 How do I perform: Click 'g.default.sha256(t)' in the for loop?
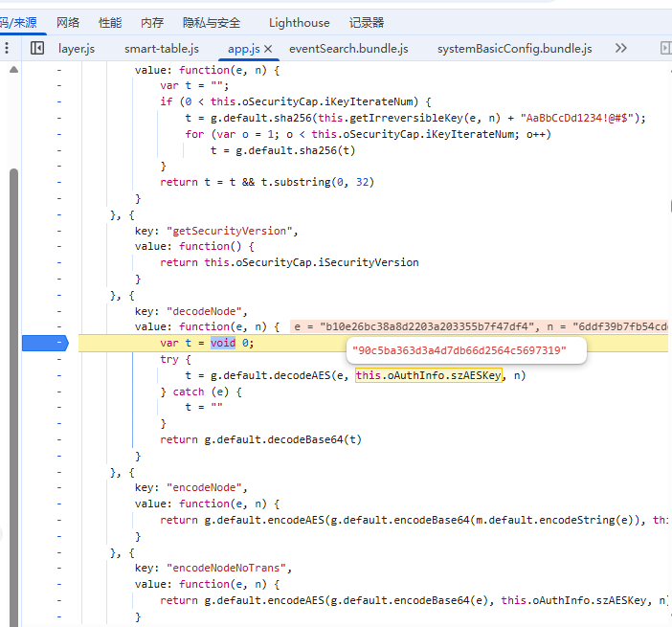[x=295, y=150]
